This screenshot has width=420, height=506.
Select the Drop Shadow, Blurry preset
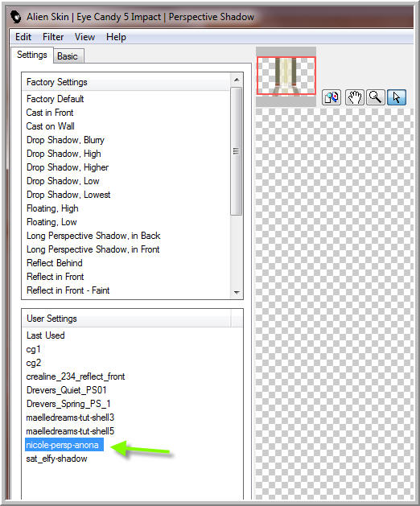click(65, 140)
